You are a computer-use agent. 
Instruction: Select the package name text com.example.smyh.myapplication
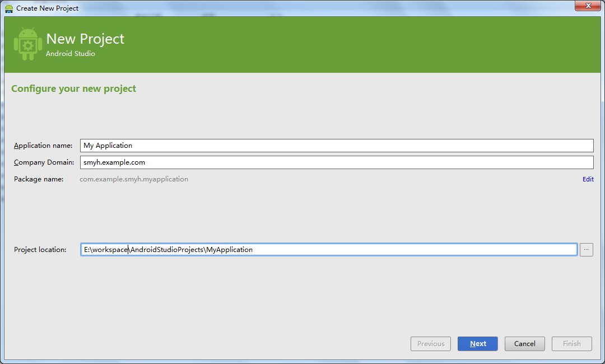click(134, 179)
